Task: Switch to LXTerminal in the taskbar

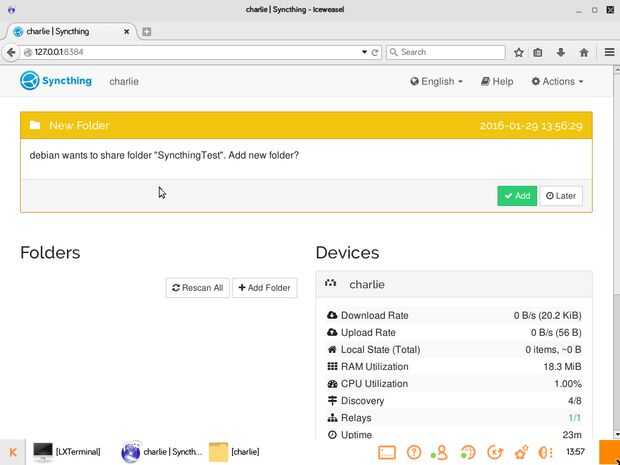Action: point(68,452)
